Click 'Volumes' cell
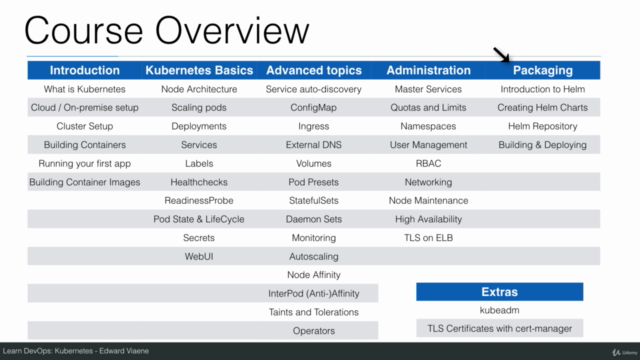Screen dimensions: 640x360 click(313, 163)
